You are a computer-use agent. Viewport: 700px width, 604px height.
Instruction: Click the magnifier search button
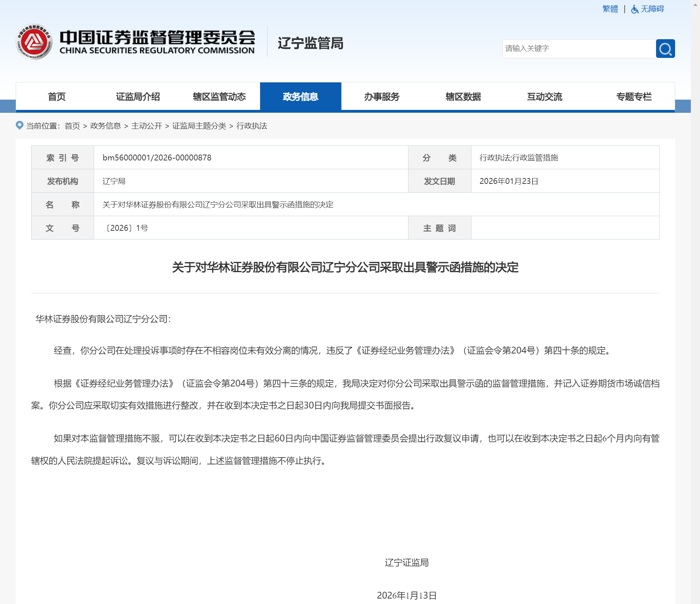point(665,49)
